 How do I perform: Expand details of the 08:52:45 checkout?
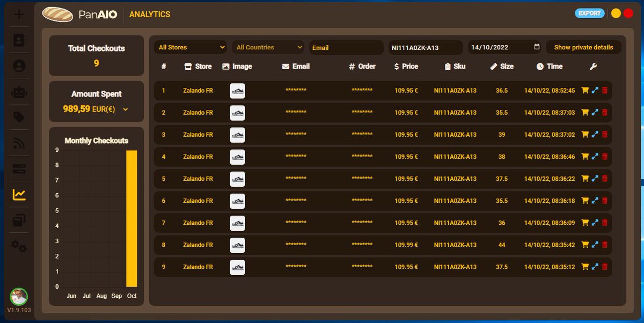click(x=595, y=91)
